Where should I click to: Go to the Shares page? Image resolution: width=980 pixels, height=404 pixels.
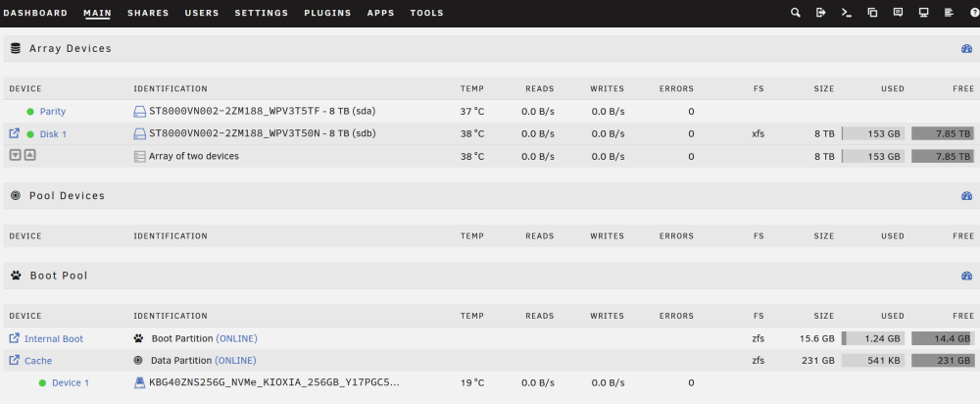coord(148,13)
